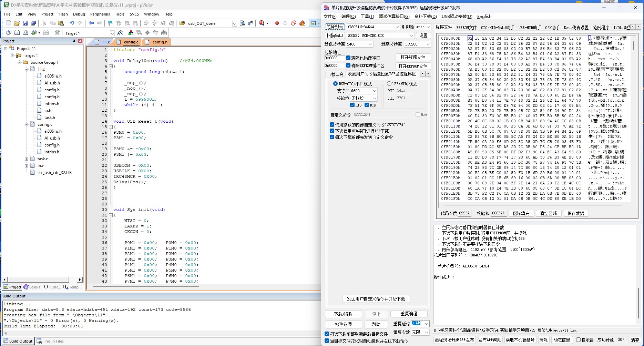Open Options for Target with the wand icon

(x=120, y=33)
